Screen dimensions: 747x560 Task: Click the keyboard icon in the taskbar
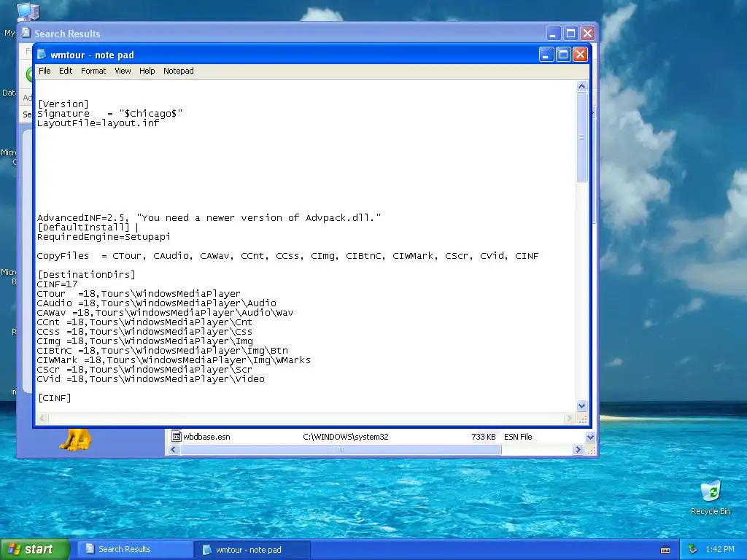pyautogui.click(x=665, y=550)
